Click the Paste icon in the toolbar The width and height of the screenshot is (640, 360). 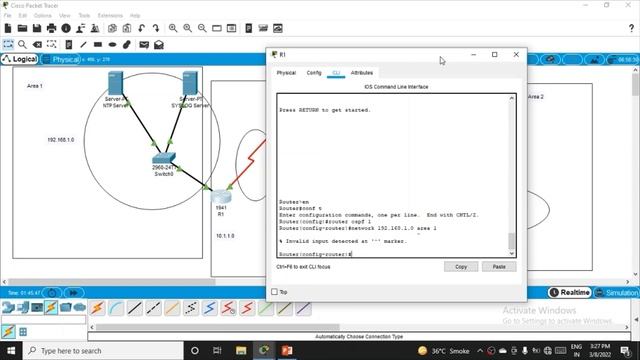click(x=127, y=28)
